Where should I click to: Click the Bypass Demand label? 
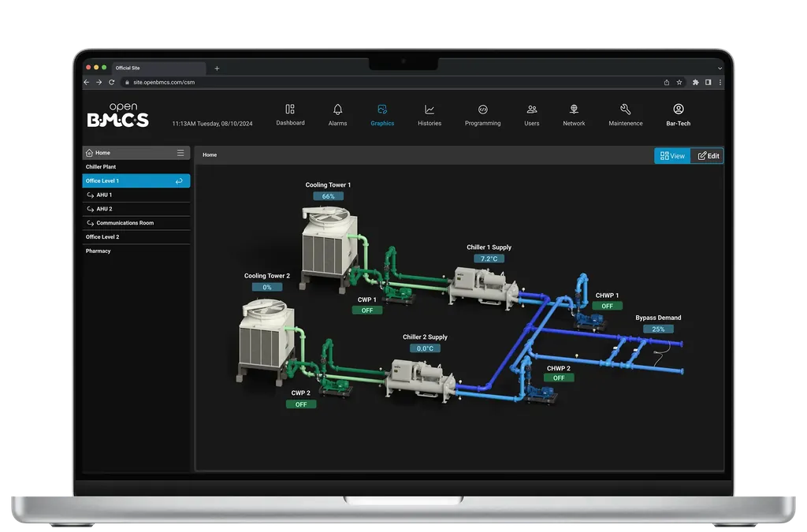point(658,318)
